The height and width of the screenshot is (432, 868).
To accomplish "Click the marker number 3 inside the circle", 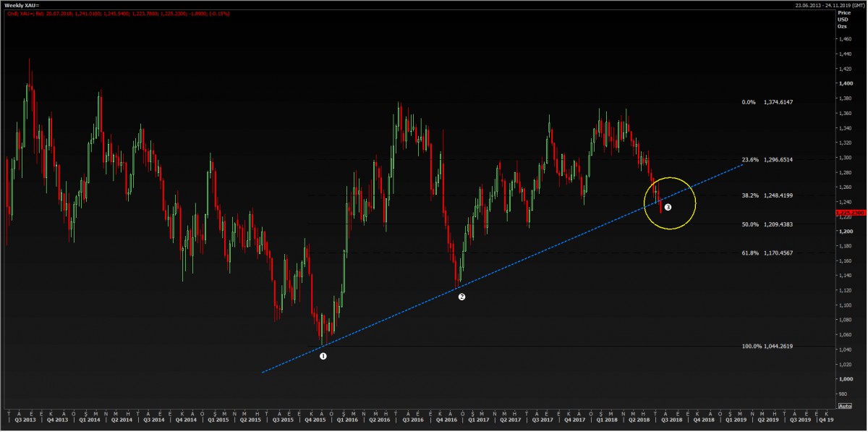I will [x=668, y=207].
